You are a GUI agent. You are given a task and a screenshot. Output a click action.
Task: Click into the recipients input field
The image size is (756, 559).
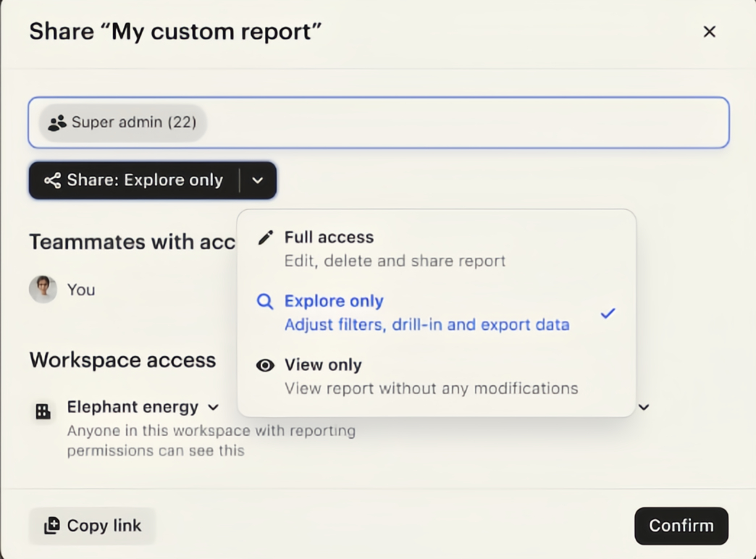pyautogui.click(x=463, y=122)
